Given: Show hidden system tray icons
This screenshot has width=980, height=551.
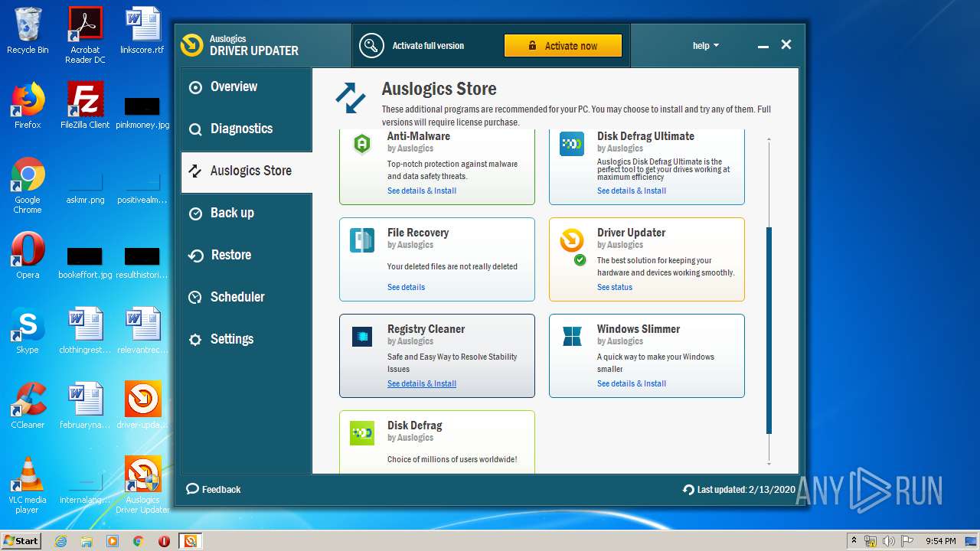Looking at the screenshot, I should 854,540.
